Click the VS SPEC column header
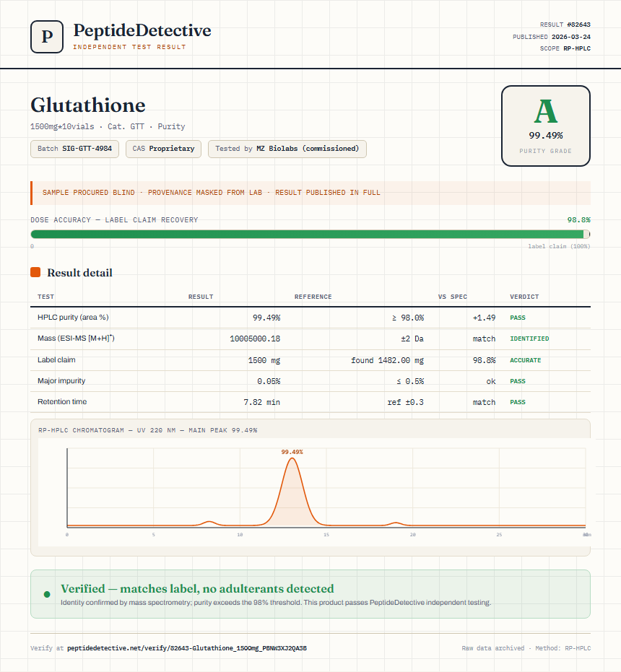The width and height of the screenshot is (621, 672). [453, 297]
